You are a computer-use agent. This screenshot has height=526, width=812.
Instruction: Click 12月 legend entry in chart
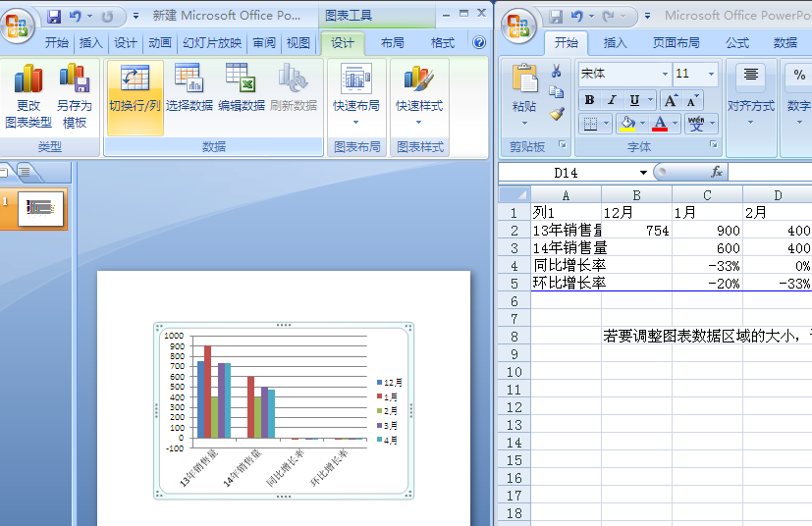pos(390,383)
